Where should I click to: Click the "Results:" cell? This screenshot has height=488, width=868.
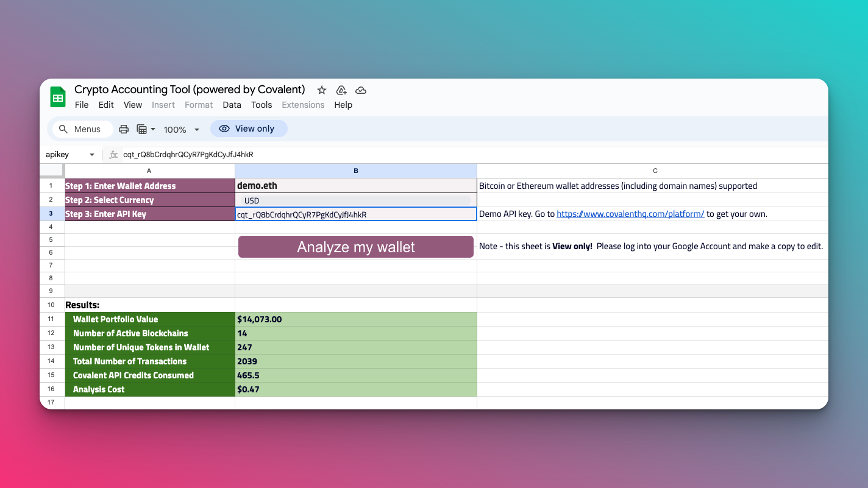pyautogui.click(x=149, y=305)
